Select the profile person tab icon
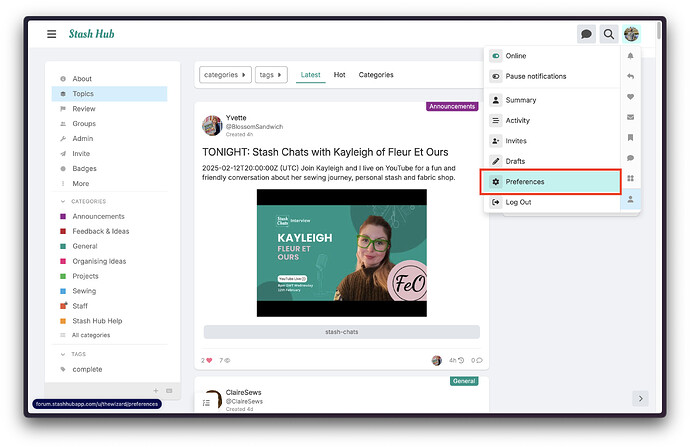This screenshot has width=690, height=448. (630, 199)
